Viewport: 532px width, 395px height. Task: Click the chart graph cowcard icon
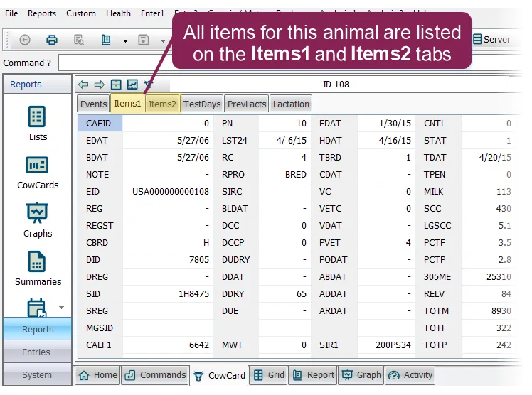132,85
